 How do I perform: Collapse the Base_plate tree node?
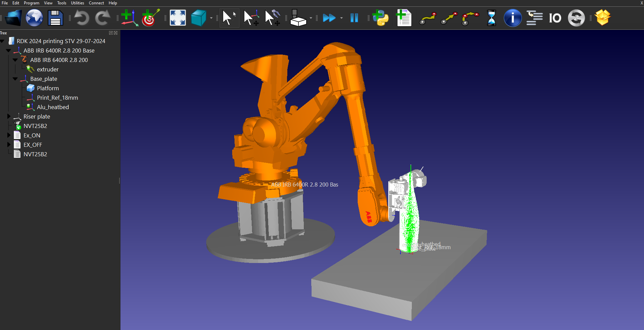[x=15, y=79]
